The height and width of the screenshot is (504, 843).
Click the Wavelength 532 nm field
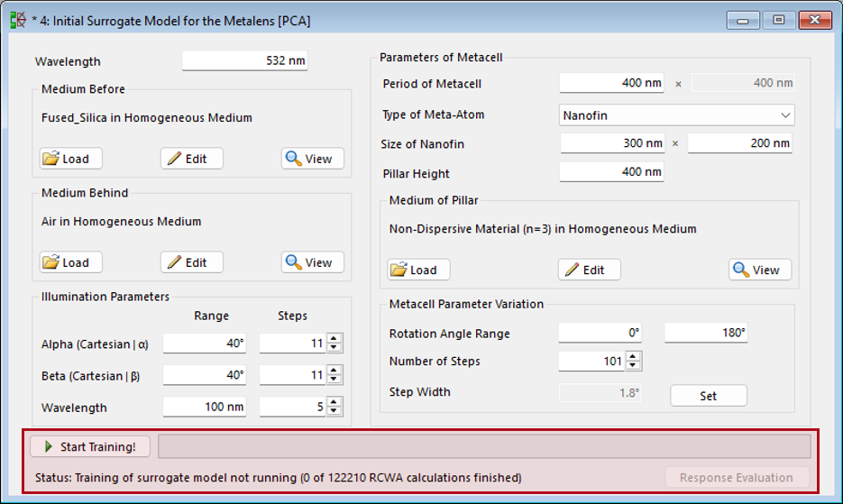click(x=245, y=61)
